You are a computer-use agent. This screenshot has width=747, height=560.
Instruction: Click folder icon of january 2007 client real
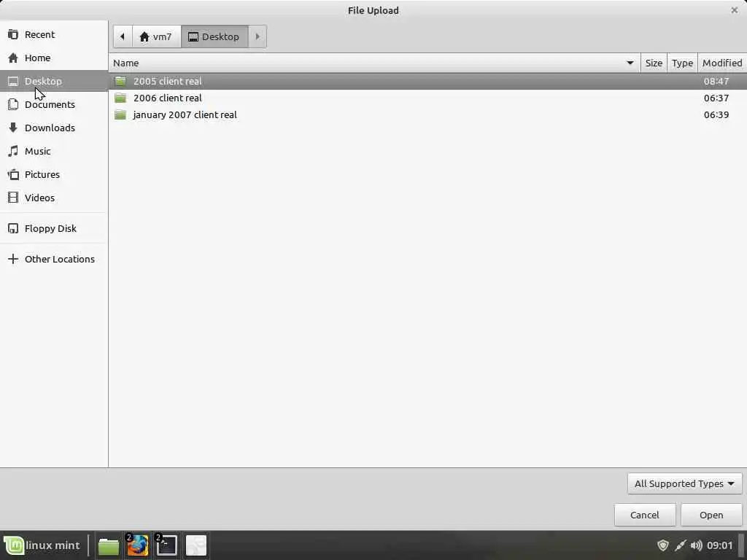point(120,114)
